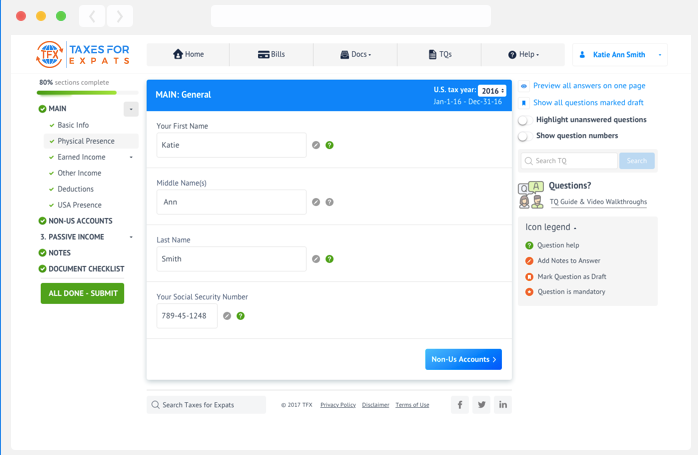The width and height of the screenshot is (698, 455).
Task: Click the browser back arrow
Action: click(x=92, y=16)
